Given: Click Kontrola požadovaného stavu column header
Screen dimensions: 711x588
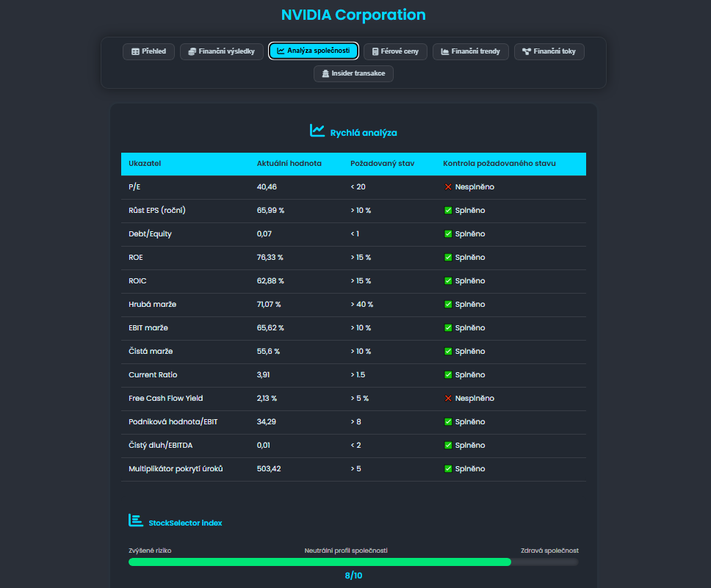Looking at the screenshot, I should (x=499, y=164).
